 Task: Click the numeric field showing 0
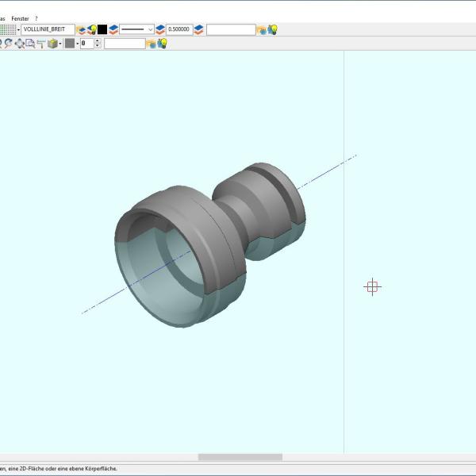coord(86,44)
